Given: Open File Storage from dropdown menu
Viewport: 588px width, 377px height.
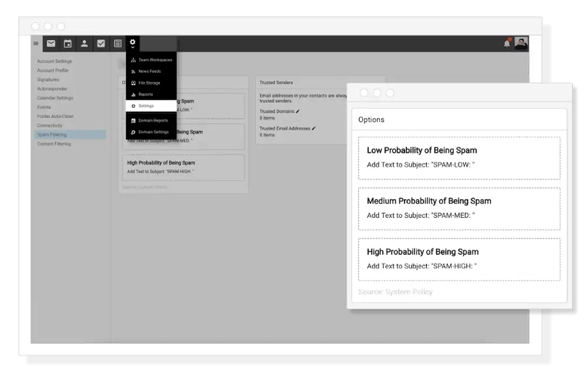Looking at the screenshot, I should 149,83.
